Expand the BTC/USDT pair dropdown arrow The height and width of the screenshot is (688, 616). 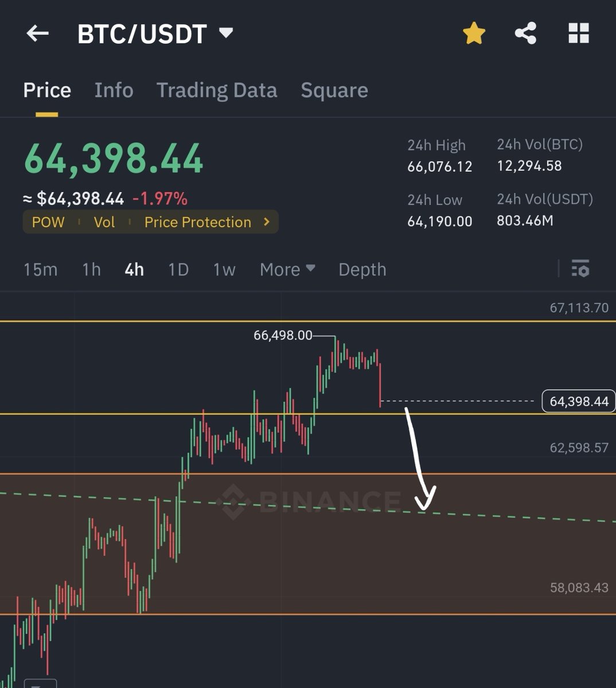[226, 33]
